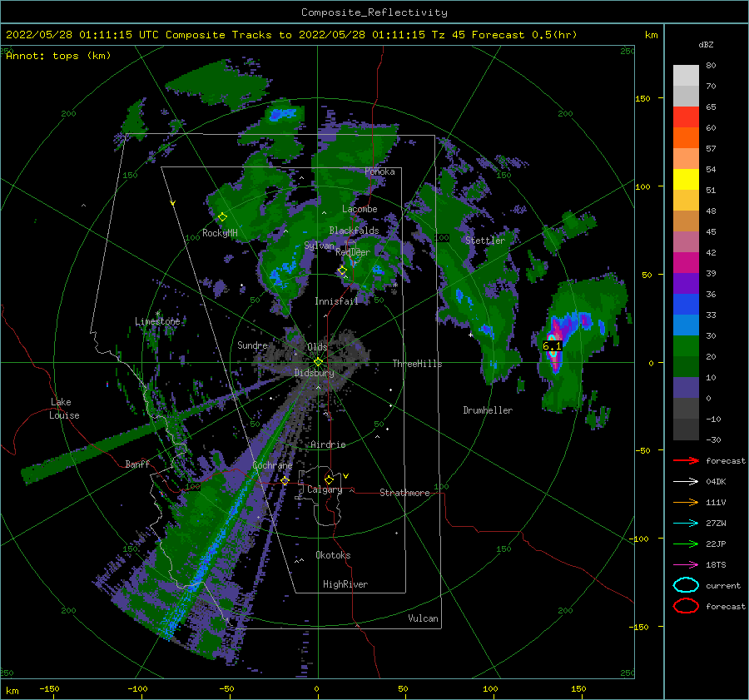The width and height of the screenshot is (749, 700).
Task: Click the 80 dBZ light gray swatch
Action: [x=686, y=75]
